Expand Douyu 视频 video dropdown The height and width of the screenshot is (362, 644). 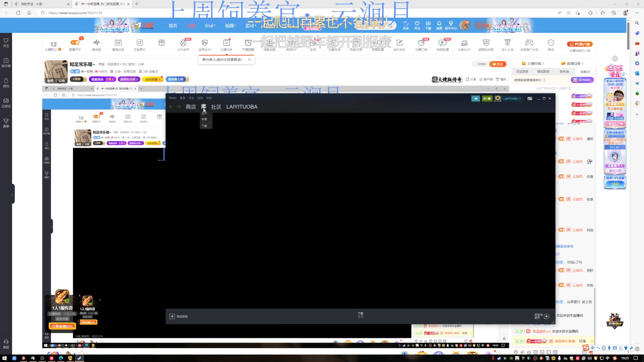pyautogui.click(x=230, y=26)
